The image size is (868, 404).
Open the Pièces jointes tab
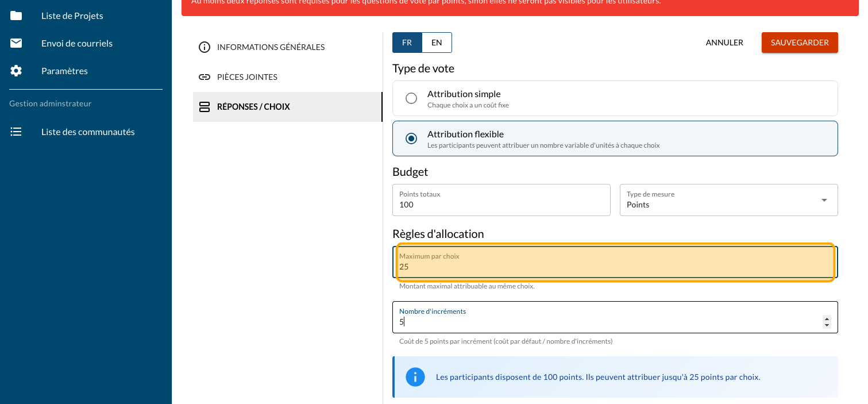tap(247, 77)
